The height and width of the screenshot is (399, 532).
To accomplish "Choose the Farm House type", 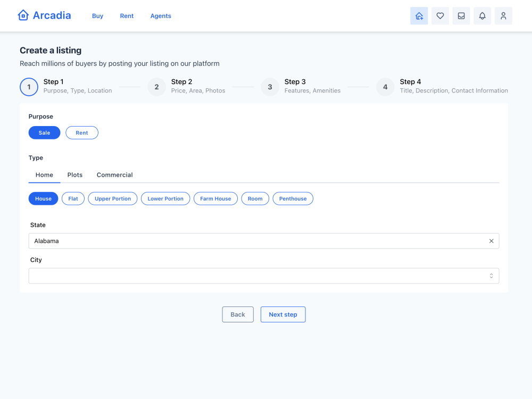I will tap(215, 198).
